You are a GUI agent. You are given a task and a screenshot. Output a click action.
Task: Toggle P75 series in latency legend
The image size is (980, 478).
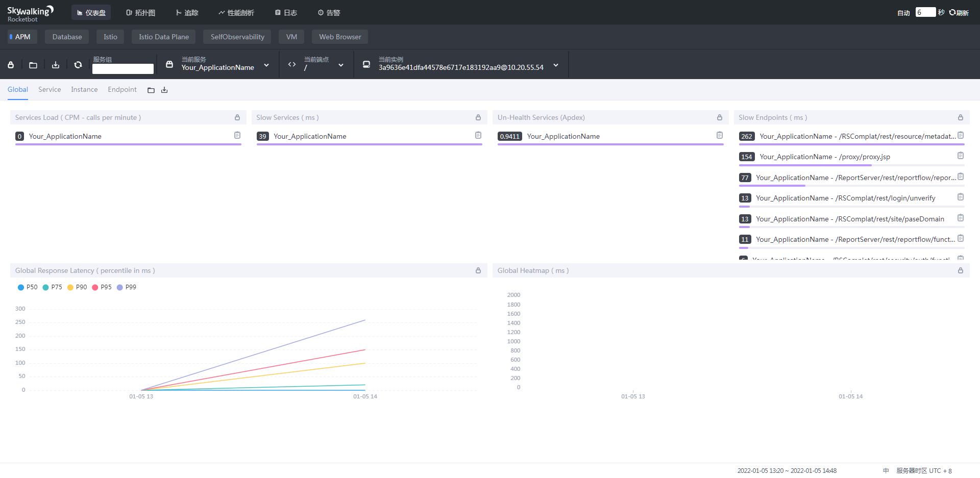(52, 287)
